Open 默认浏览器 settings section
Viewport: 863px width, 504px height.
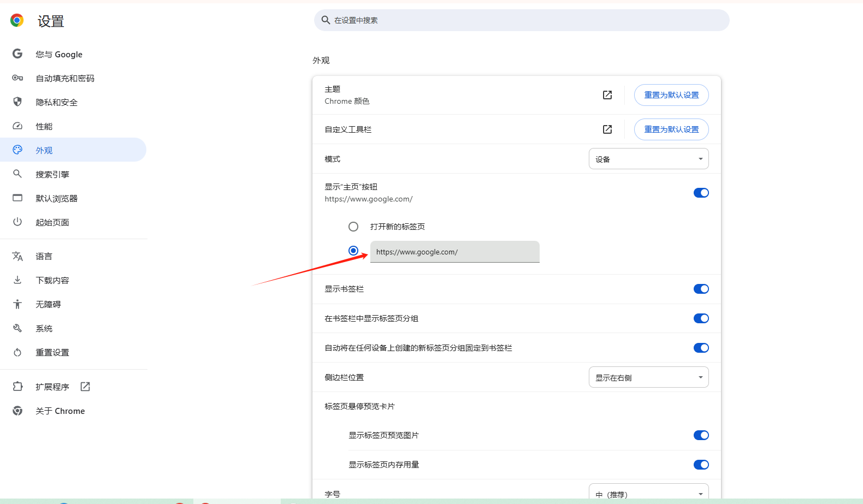tap(73, 198)
